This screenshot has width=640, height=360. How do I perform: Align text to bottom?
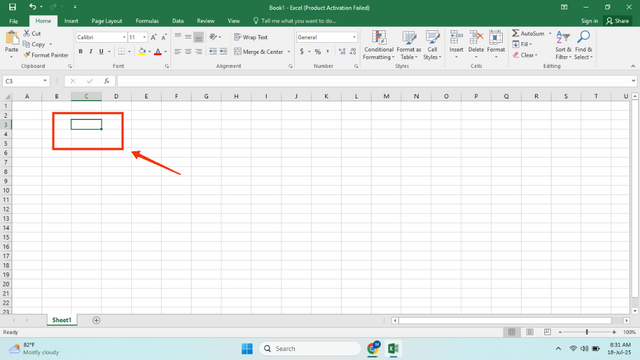[198, 37]
